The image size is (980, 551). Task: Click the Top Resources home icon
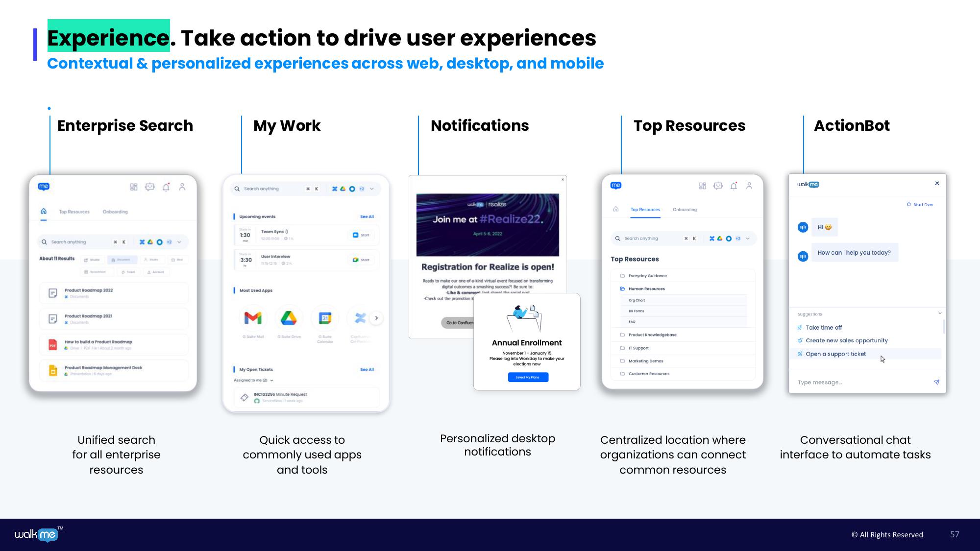click(616, 209)
